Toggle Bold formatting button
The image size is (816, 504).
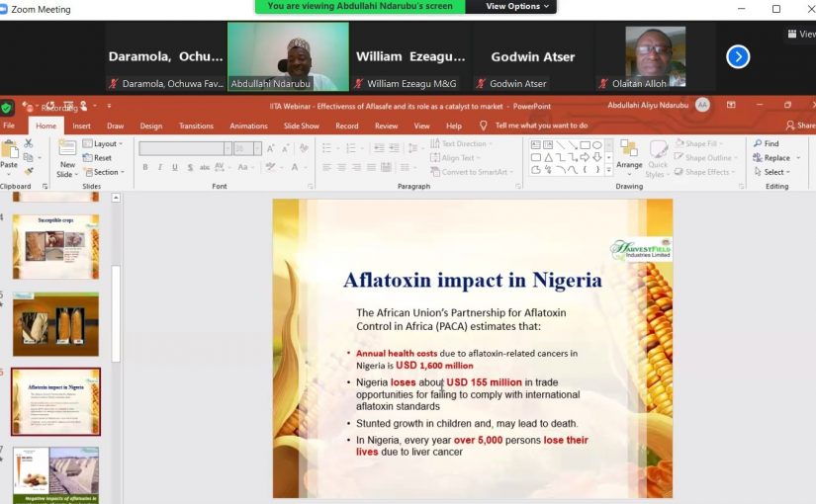click(x=145, y=167)
